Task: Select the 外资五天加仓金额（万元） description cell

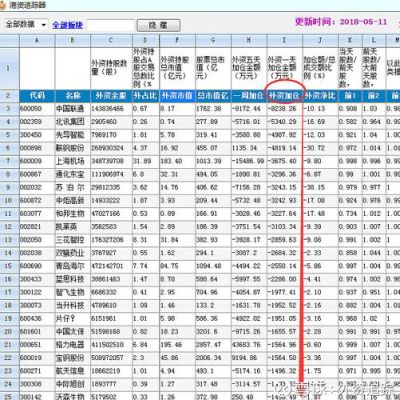Action: click(x=249, y=68)
